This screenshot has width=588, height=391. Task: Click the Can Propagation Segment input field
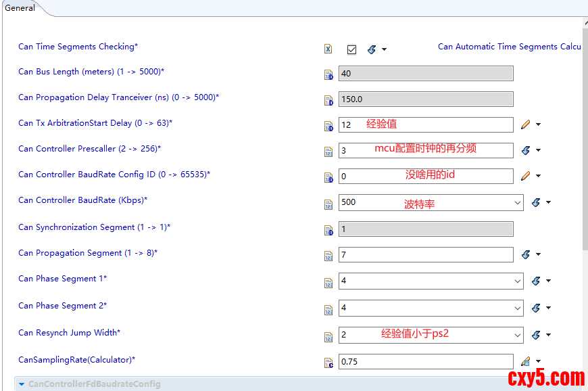425,254
